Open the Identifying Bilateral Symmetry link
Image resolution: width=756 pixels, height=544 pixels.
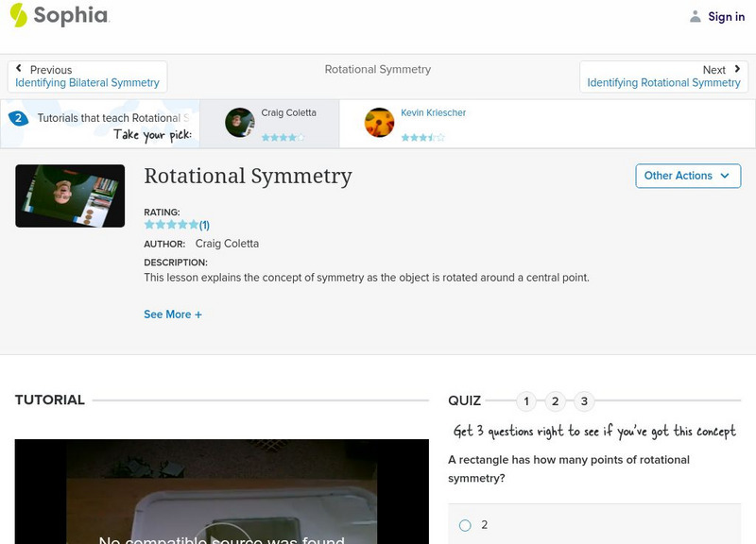pyautogui.click(x=87, y=83)
